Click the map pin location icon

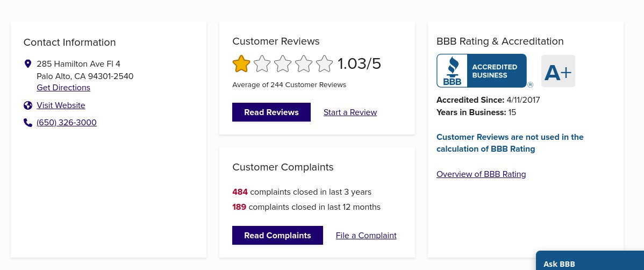point(28,64)
